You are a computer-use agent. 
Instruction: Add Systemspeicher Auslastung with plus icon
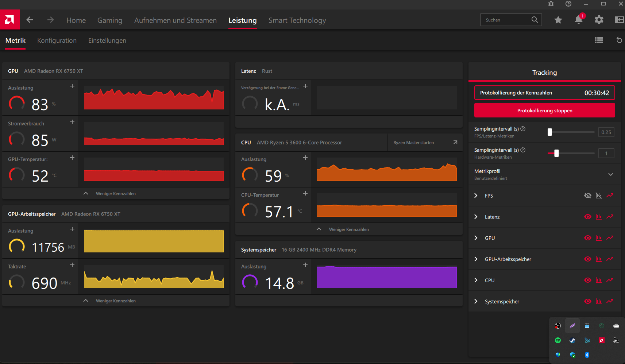305,265
